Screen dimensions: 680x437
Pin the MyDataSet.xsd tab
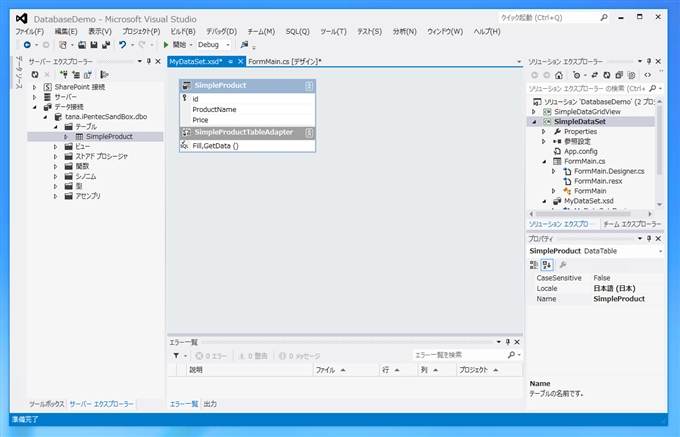coord(231,62)
